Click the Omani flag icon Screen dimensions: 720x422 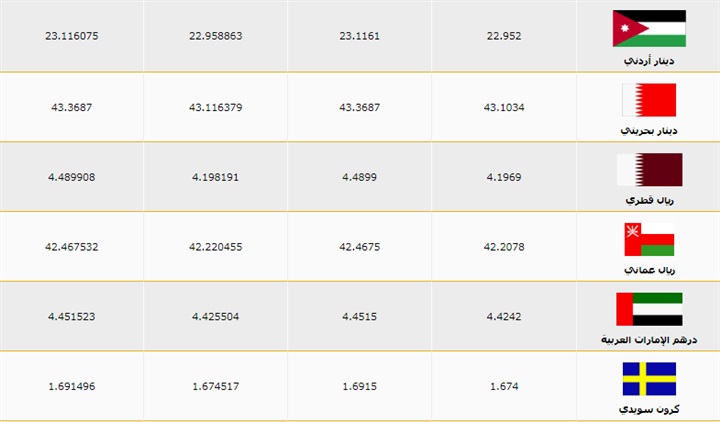pyautogui.click(x=649, y=239)
